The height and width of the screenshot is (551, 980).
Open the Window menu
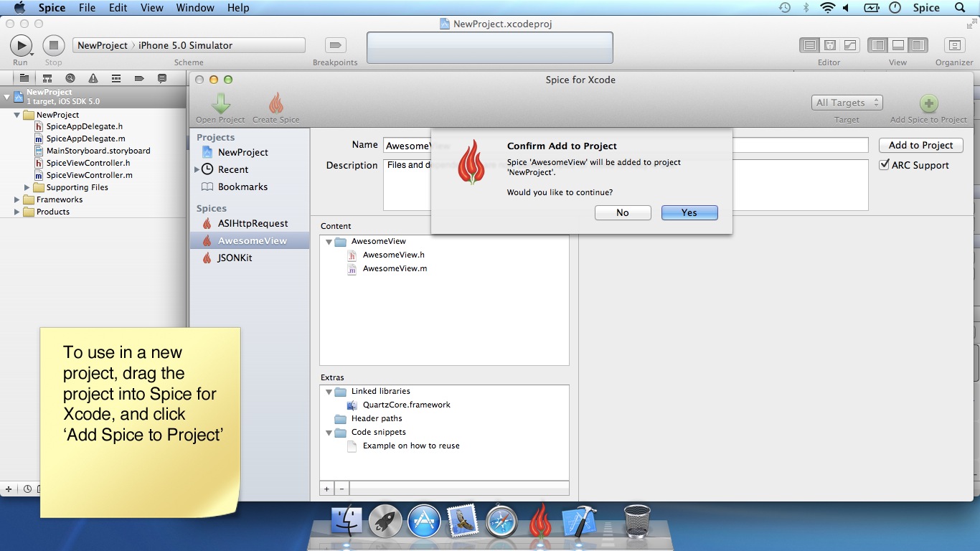[x=195, y=8]
